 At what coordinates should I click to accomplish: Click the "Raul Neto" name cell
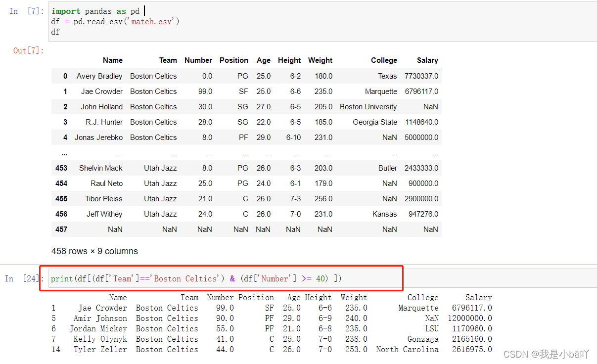(107, 183)
